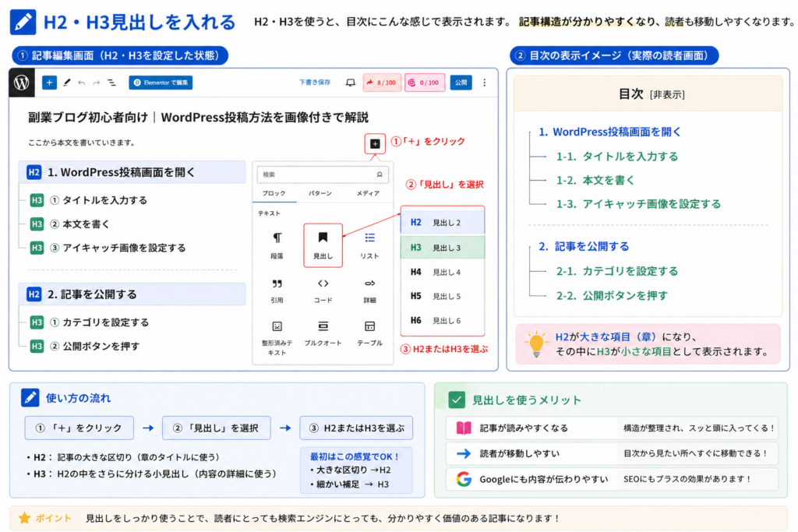Choose H2 見出し2 heading level
The image size is (798, 532).
[x=443, y=222]
